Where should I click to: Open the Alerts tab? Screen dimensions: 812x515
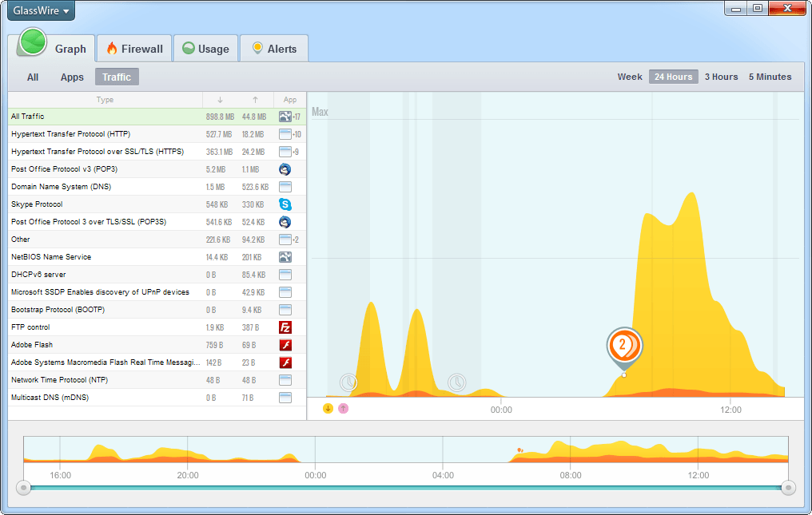tap(274, 49)
